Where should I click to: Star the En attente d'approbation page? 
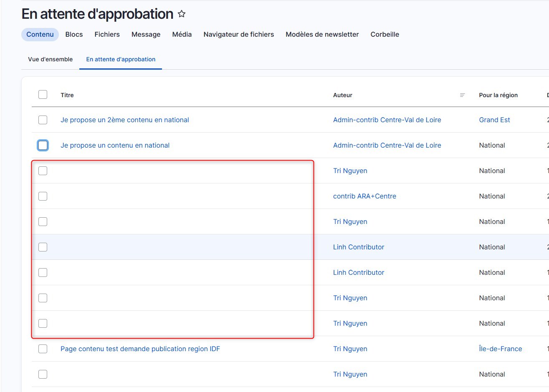[182, 14]
